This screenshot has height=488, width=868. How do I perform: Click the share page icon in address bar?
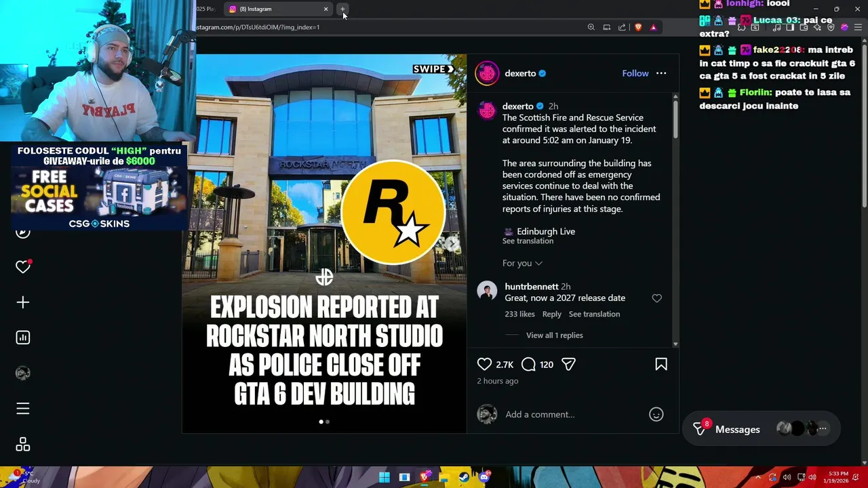click(x=622, y=27)
